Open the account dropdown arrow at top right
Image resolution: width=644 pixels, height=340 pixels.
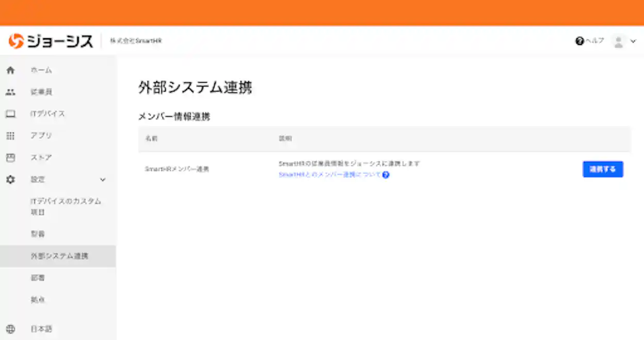pyautogui.click(x=633, y=41)
